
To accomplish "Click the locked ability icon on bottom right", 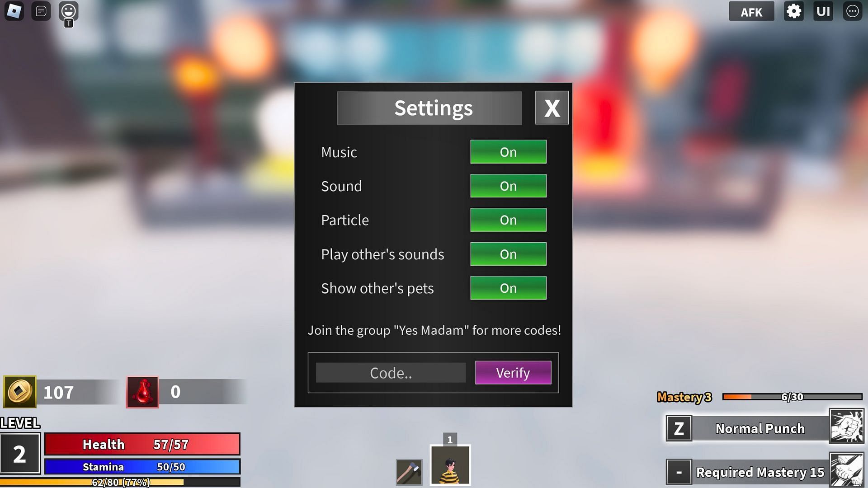I will pos(847,471).
